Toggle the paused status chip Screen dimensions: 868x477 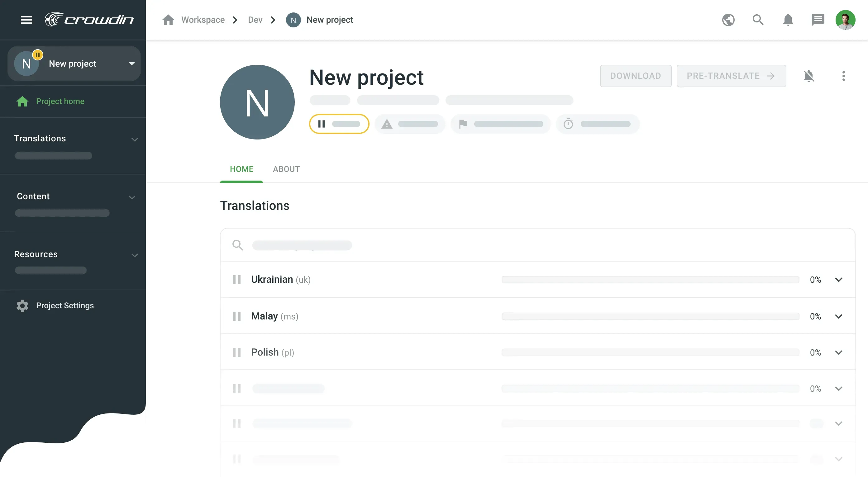(x=339, y=124)
